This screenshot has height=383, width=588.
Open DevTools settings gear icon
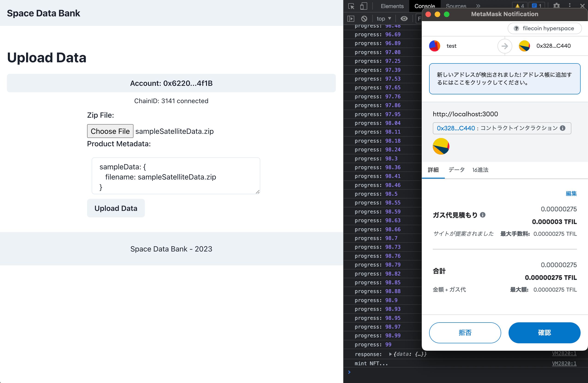pyautogui.click(x=556, y=6)
